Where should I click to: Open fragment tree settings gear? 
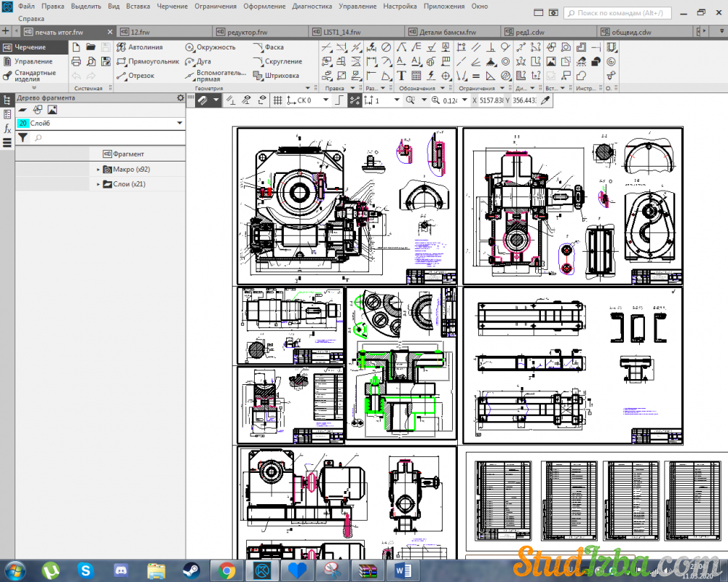[181, 97]
